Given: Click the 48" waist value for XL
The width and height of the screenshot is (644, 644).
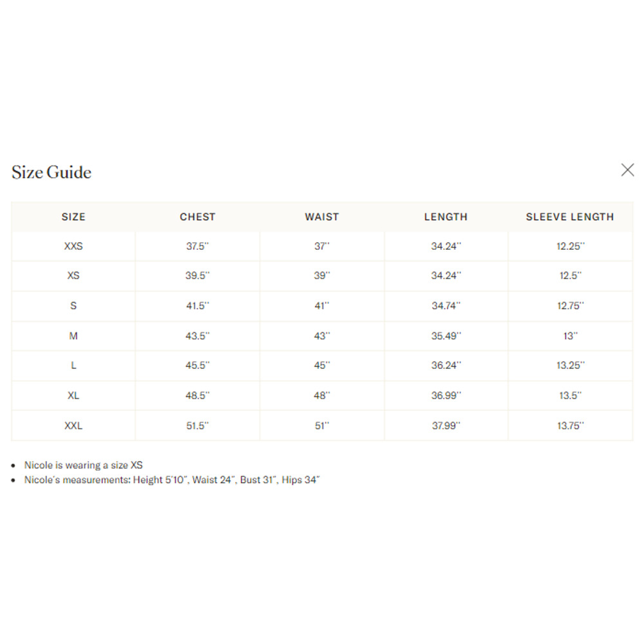Looking at the screenshot, I should (322, 395).
